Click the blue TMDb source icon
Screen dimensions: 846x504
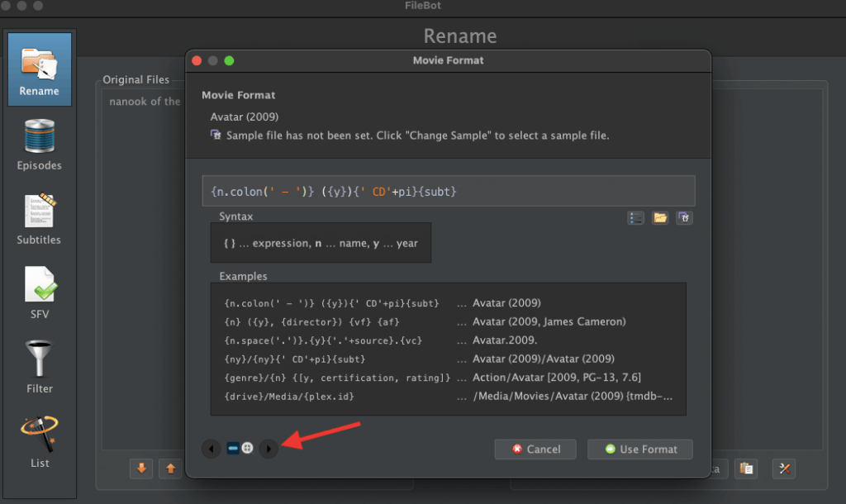[233, 449]
